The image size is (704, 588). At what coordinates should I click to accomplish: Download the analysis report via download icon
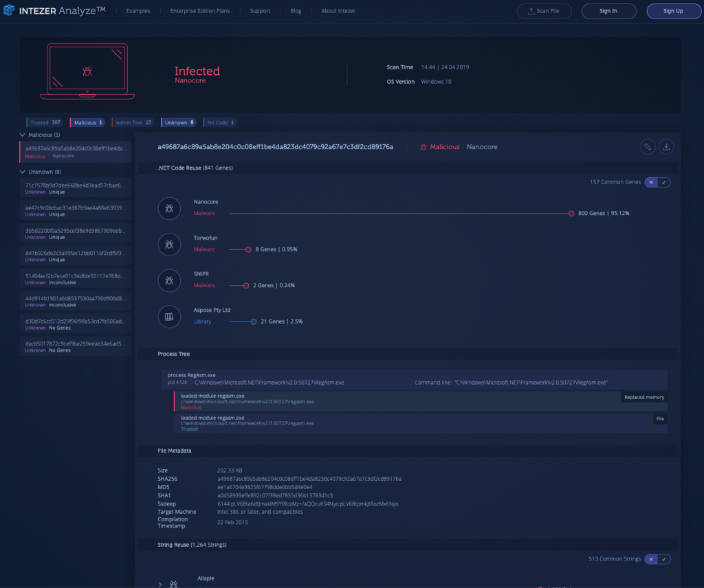pyautogui.click(x=665, y=146)
